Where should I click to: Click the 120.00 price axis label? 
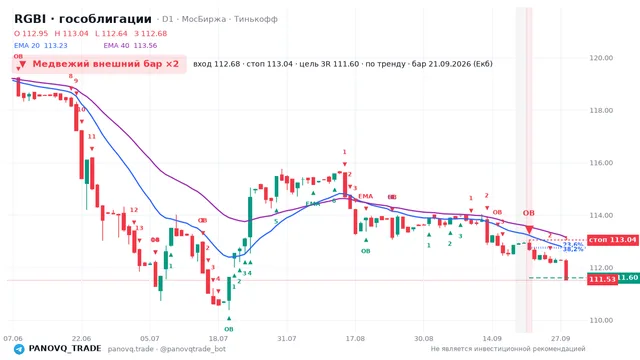601,58
